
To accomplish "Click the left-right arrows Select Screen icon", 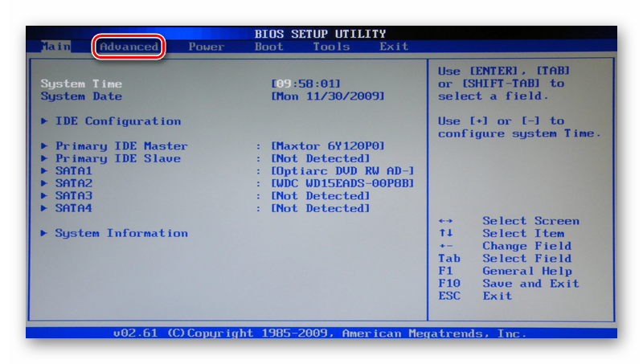I will pos(446,221).
